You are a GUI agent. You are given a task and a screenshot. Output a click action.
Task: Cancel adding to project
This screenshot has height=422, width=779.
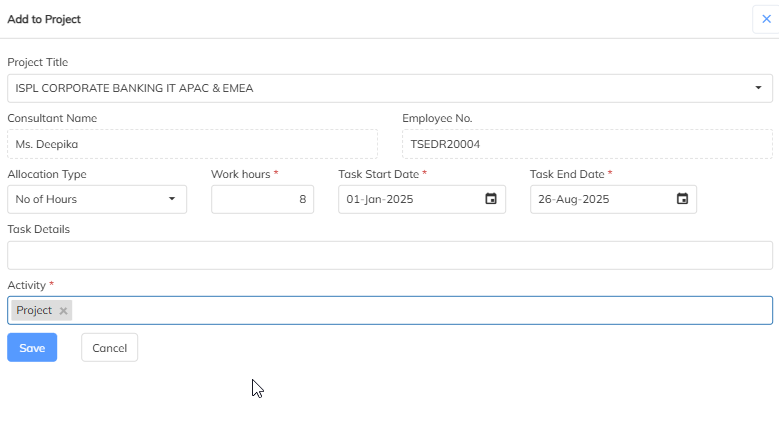109,347
